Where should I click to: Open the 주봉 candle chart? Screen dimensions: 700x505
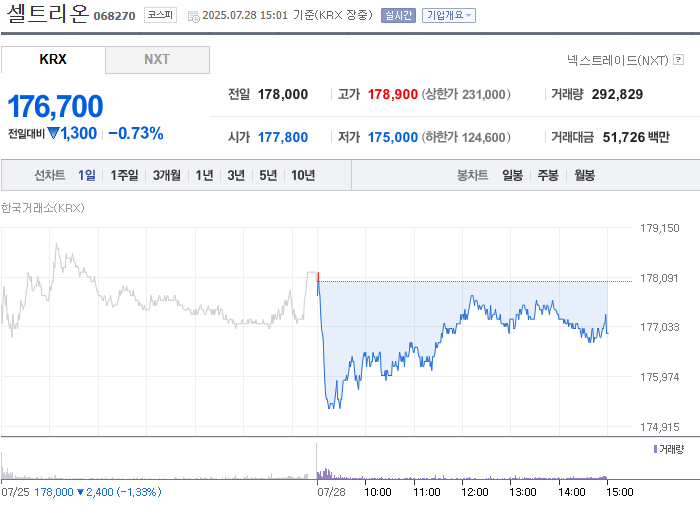[548, 175]
